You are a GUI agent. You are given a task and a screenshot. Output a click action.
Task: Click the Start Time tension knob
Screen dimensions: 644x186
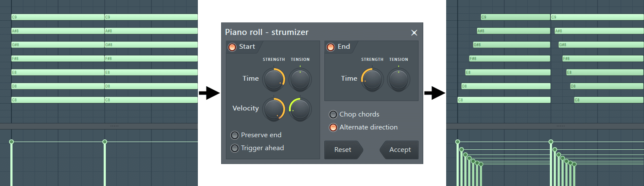click(x=300, y=79)
